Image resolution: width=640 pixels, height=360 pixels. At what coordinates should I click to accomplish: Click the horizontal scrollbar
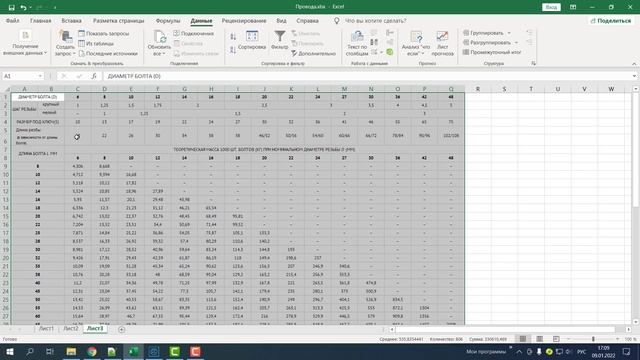[505, 329]
